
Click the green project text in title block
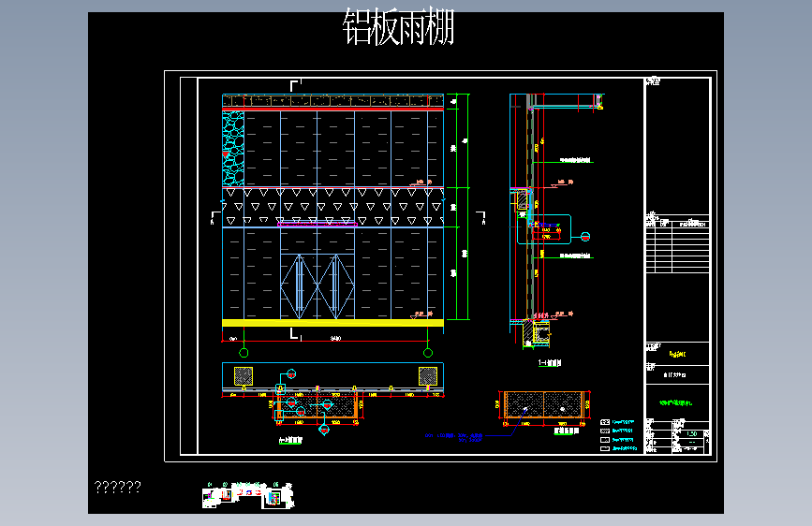click(x=675, y=402)
